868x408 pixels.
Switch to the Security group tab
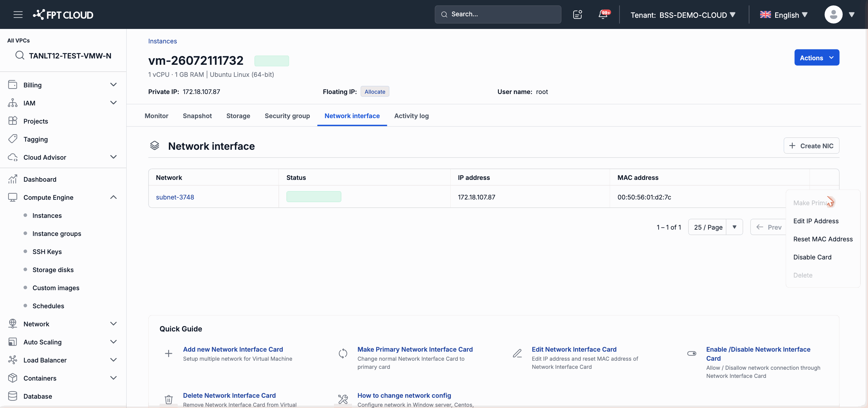(287, 116)
